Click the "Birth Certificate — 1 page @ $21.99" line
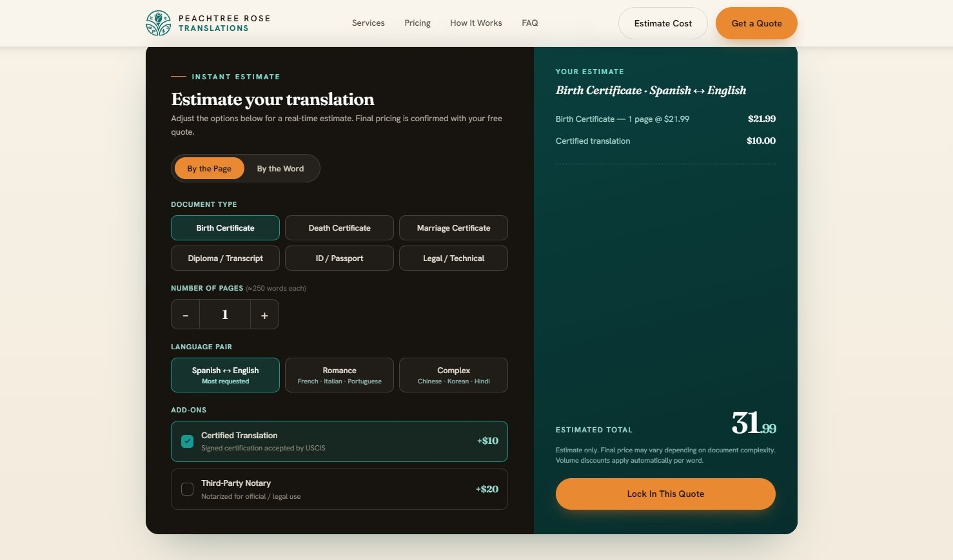The width and height of the screenshot is (953, 560). click(x=622, y=119)
